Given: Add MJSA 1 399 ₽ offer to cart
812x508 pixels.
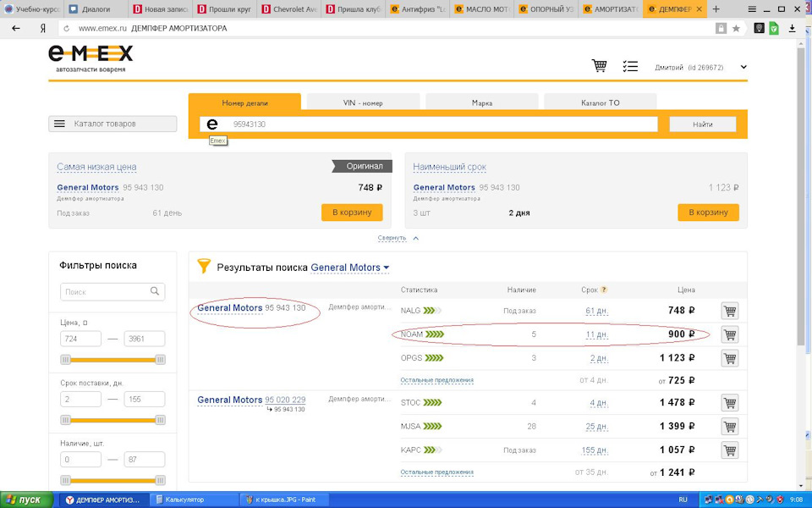Looking at the screenshot, I should (x=730, y=427).
